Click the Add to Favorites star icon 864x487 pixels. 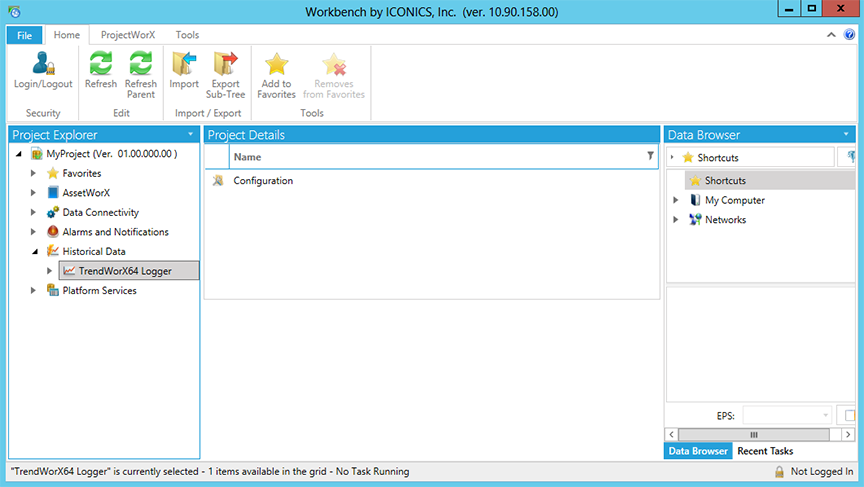tap(276, 64)
